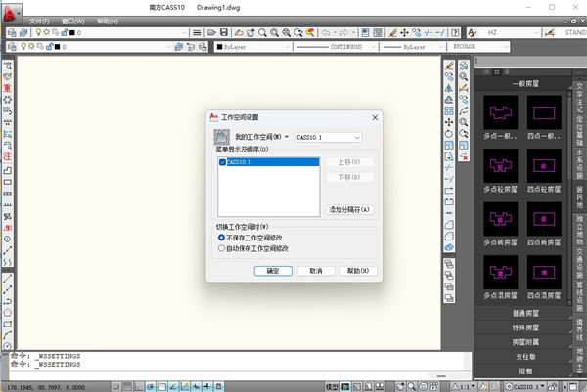
Task: Open the layer properties manager icon
Action: coord(12,33)
